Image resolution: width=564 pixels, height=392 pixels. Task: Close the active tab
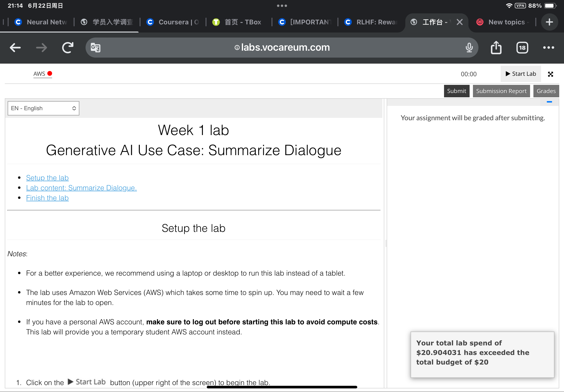pyautogui.click(x=460, y=22)
